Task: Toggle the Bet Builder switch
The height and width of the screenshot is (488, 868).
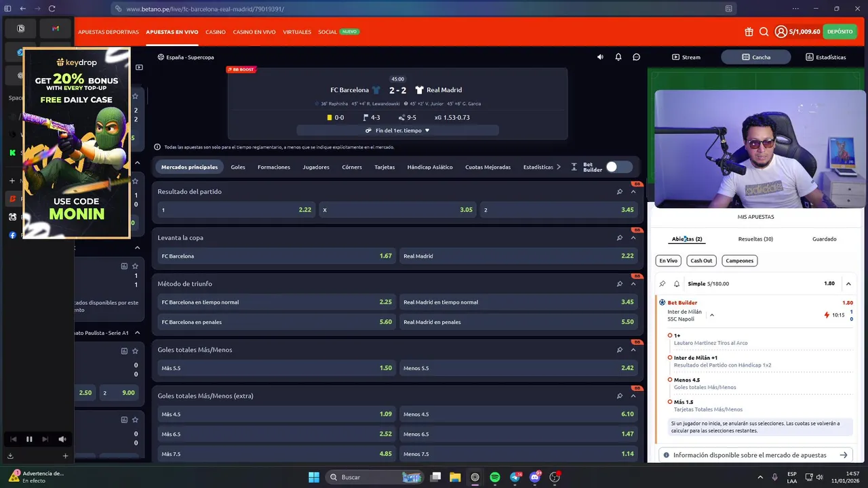Action: [x=618, y=167]
